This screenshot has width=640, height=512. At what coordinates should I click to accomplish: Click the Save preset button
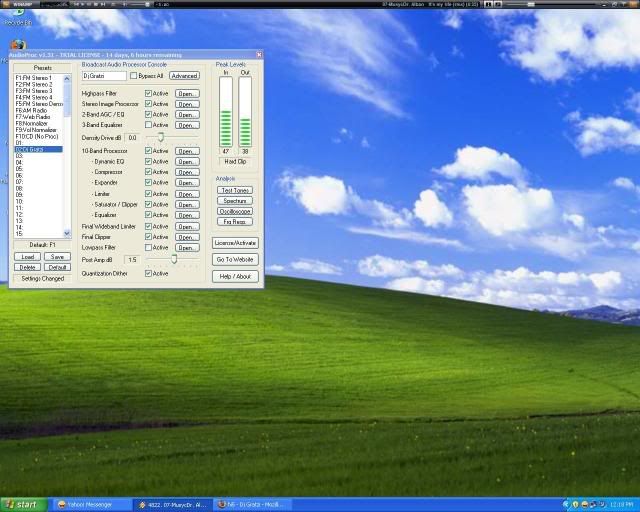pos(57,257)
